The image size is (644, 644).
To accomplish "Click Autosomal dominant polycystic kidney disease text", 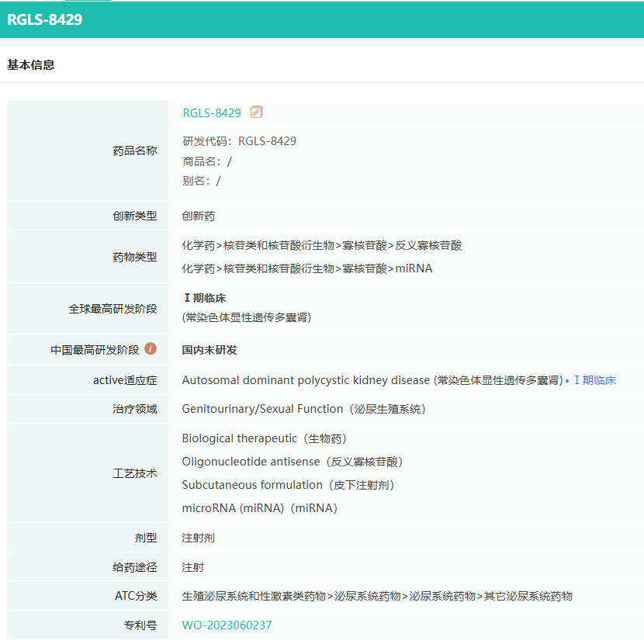I will 305,380.
